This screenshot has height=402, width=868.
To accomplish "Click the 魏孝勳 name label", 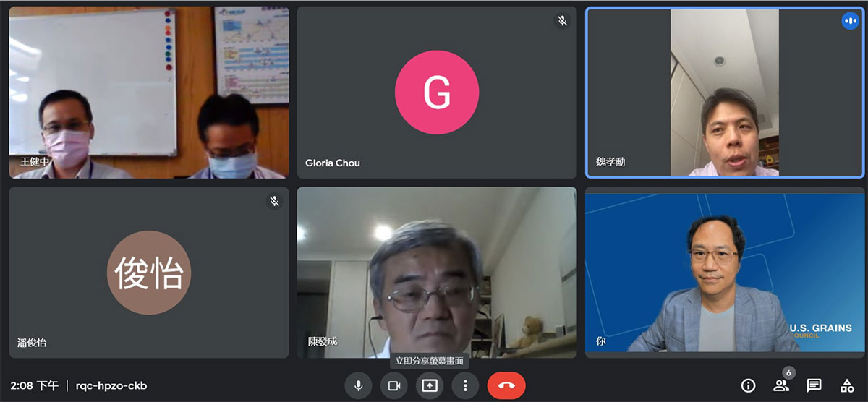I will [x=610, y=162].
